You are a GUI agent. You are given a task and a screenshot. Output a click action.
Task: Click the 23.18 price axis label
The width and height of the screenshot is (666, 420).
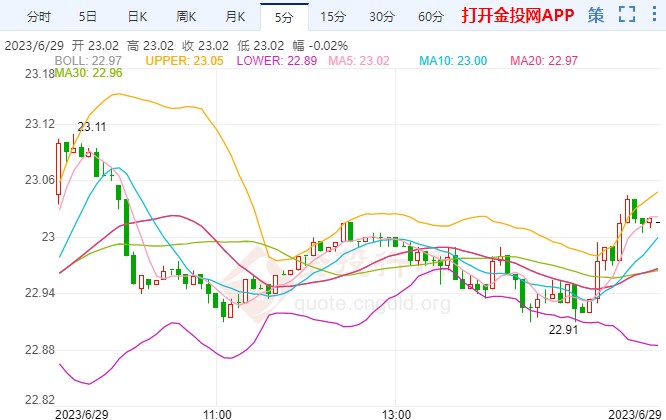(x=40, y=74)
